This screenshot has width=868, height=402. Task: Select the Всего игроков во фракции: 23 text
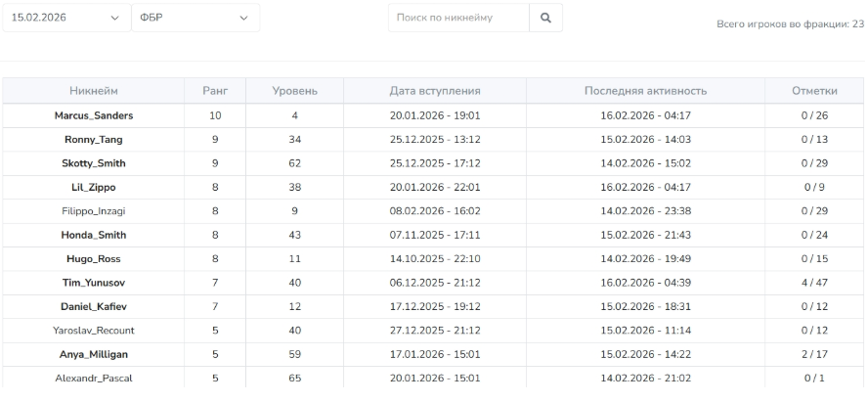[x=791, y=23]
